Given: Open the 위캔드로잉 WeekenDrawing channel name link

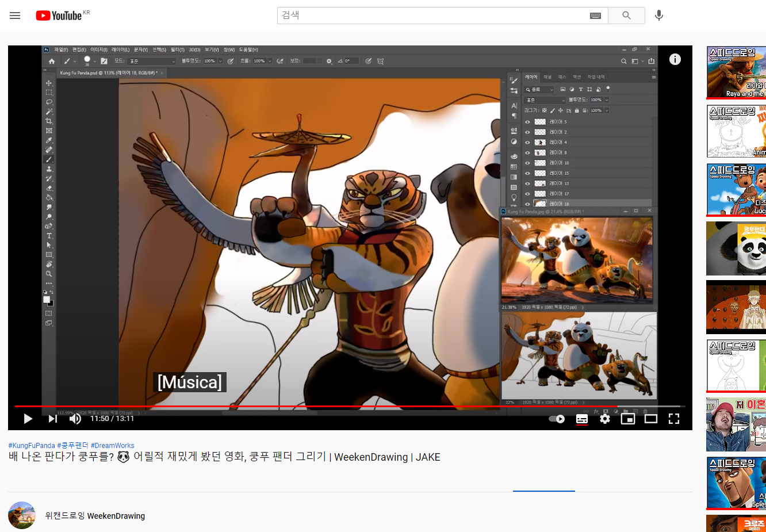Looking at the screenshot, I should click(x=95, y=516).
